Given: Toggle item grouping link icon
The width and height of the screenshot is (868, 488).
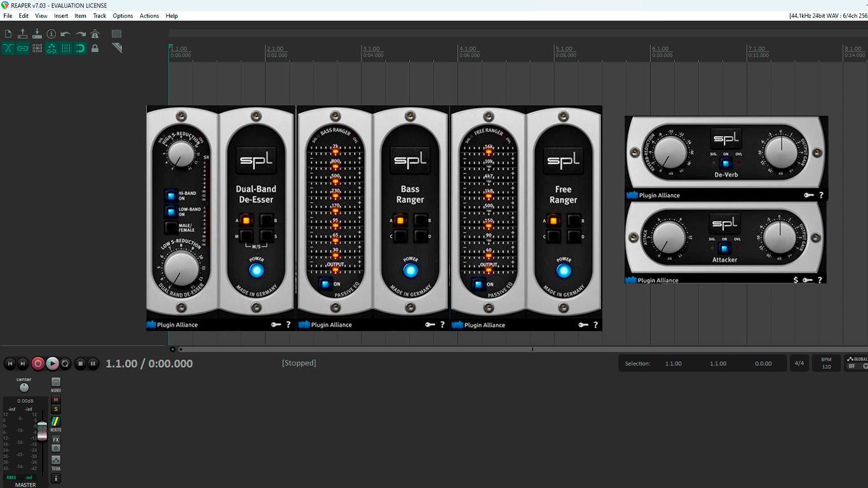Looking at the screenshot, I should (23, 48).
